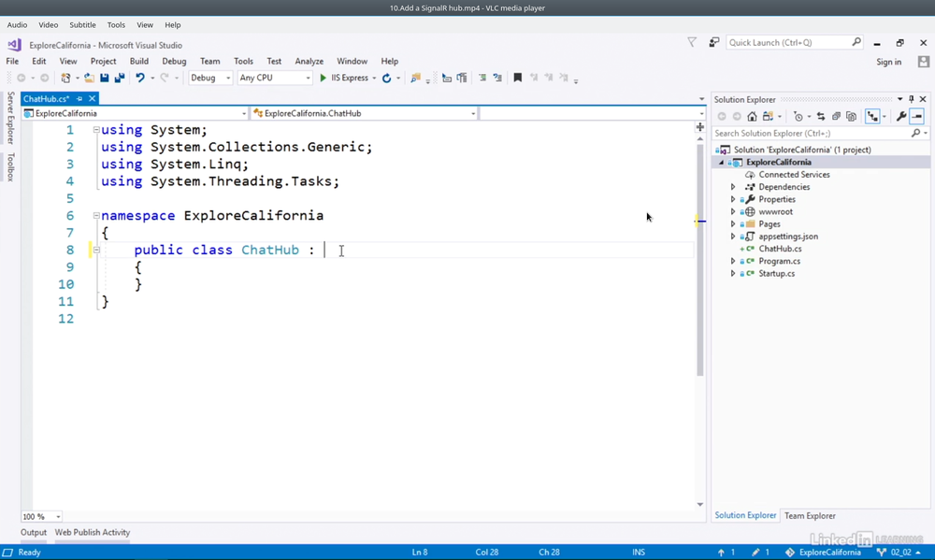Open Properties wrench in Solution Explorer
The width and height of the screenshot is (935, 560).
click(x=900, y=117)
